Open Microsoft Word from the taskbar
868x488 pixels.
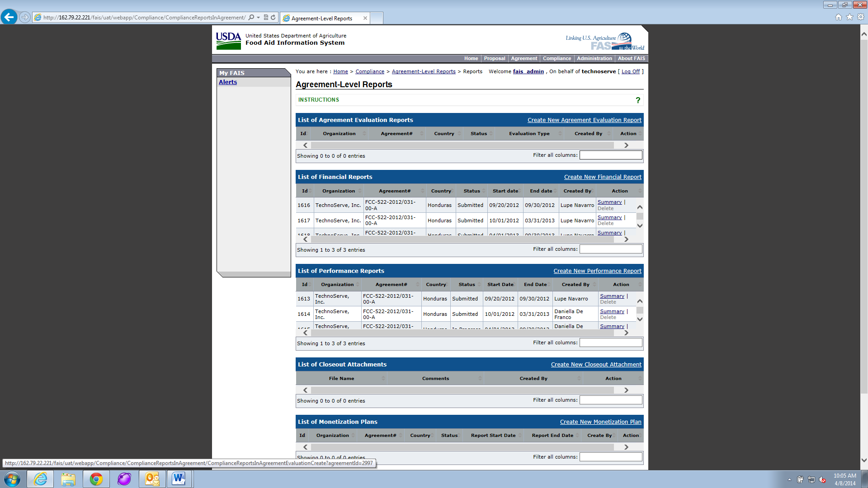179,479
